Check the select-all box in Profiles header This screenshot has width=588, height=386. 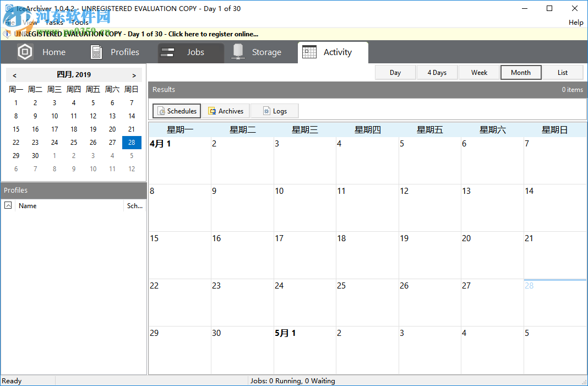[8, 205]
